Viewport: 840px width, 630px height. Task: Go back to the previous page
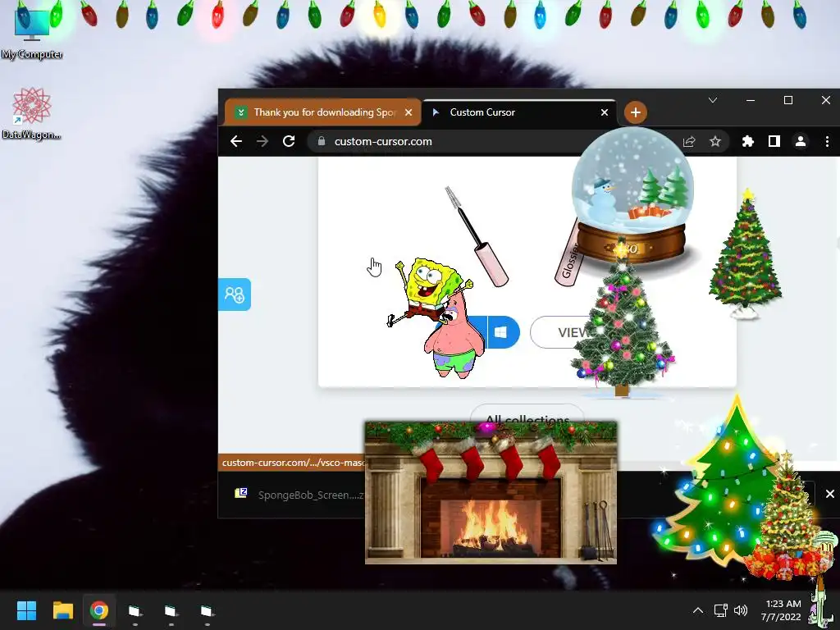click(x=236, y=141)
